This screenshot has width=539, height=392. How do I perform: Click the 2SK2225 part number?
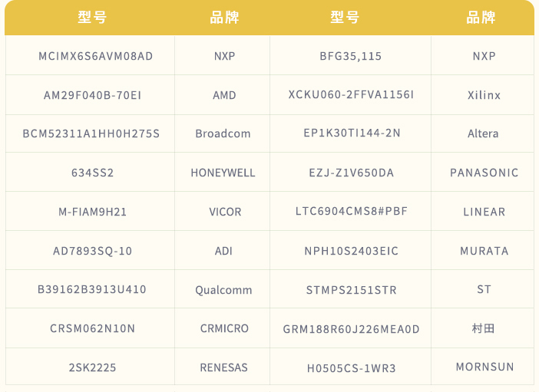92,367
